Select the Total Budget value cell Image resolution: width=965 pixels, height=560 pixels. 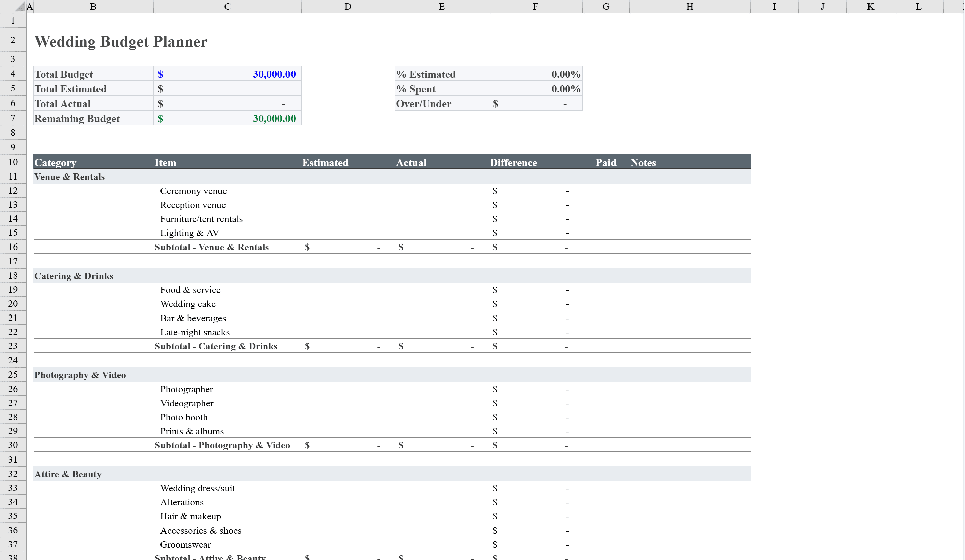[228, 73]
